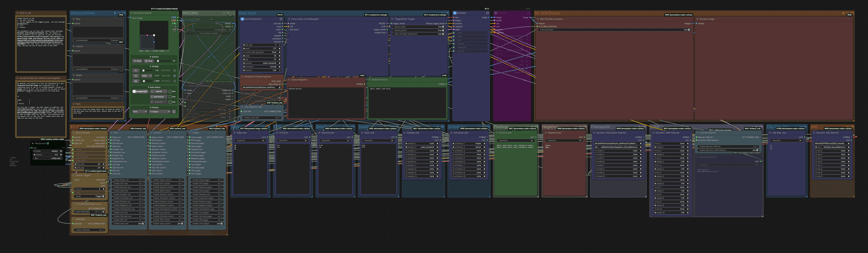Open the 1080p resolution dropdown

tap(146, 76)
